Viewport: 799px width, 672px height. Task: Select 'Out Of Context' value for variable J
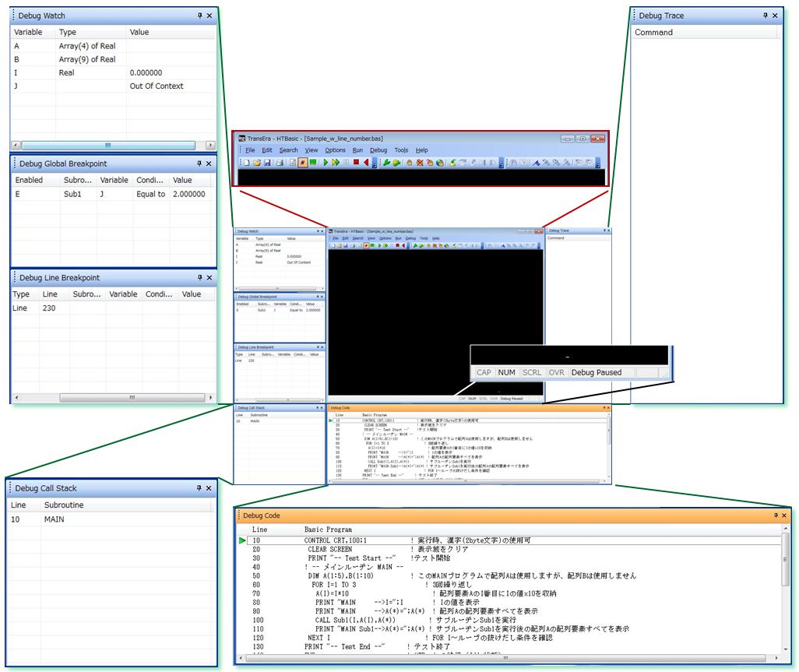pos(157,86)
